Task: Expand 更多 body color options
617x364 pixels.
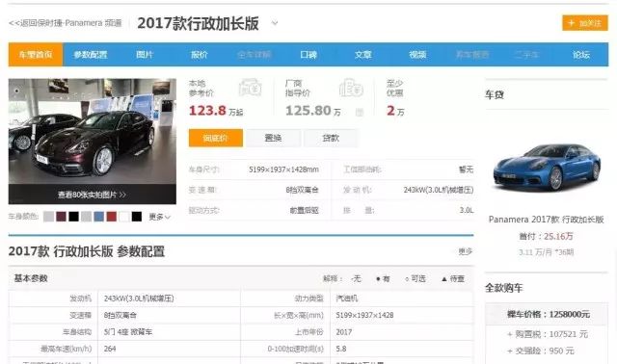Action: pyautogui.click(x=159, y=217)
